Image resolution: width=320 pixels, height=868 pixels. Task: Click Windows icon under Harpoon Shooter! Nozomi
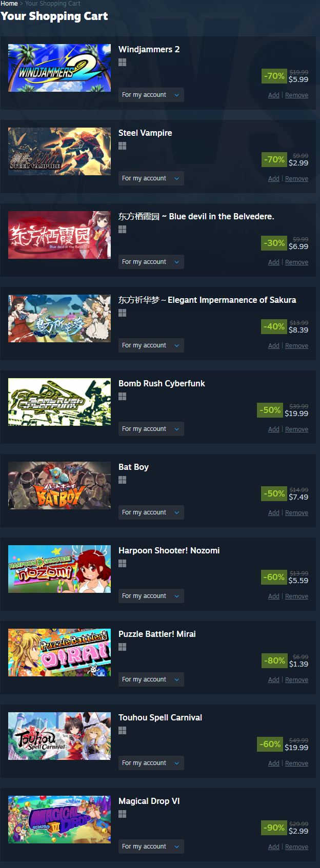[122, 564]
